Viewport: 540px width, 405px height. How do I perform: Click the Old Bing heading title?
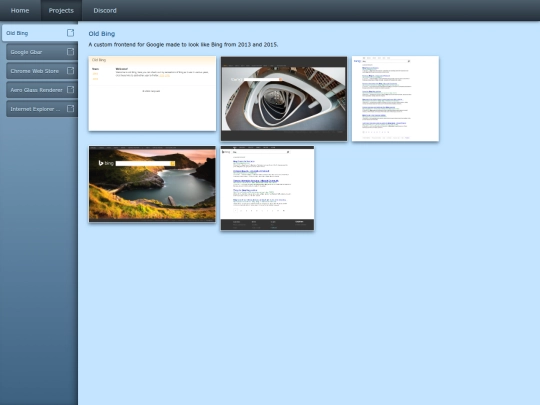pyautogui.click(x=102, y=34)
